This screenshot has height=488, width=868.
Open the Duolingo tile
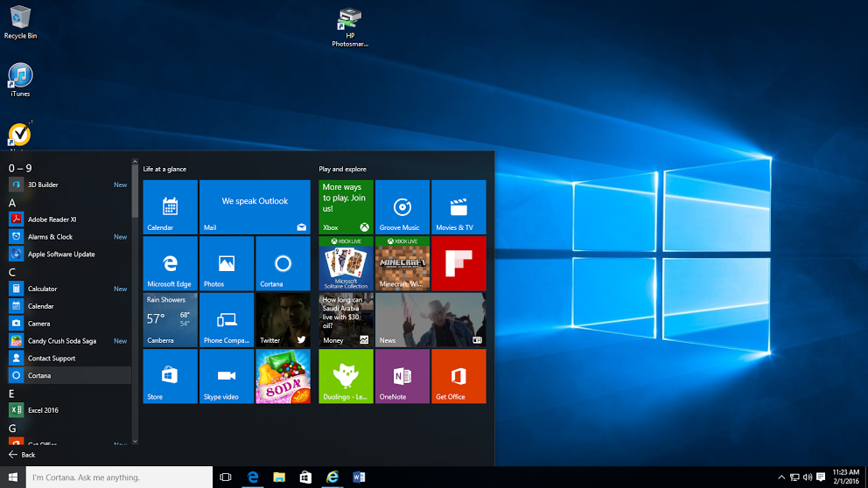click(x=346, y=376)
